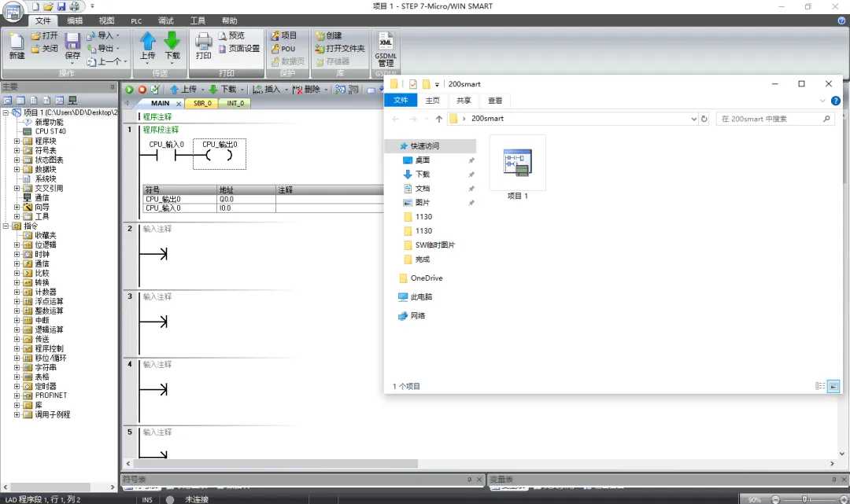Select 通信 under project tree

click(x=42, y=197)
